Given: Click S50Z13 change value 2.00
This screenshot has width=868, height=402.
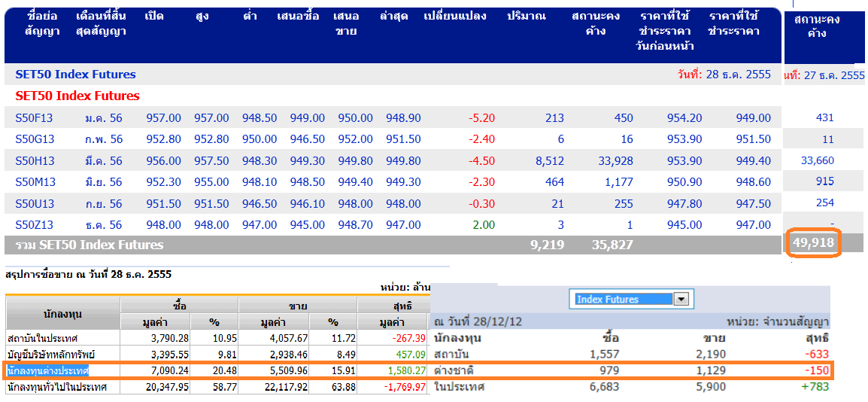Looking at the screenshot, I should pos(484,225).
